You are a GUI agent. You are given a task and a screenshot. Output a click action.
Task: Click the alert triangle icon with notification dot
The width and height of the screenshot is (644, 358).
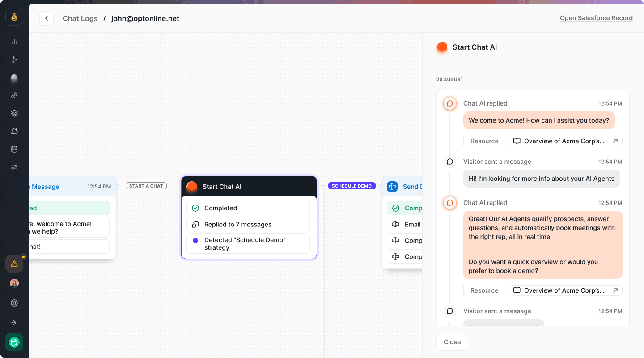click(x=14, y=264)
